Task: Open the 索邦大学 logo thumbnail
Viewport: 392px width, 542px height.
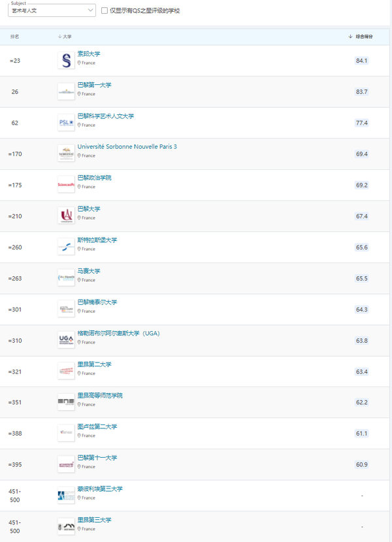Action: click(66, 61)
